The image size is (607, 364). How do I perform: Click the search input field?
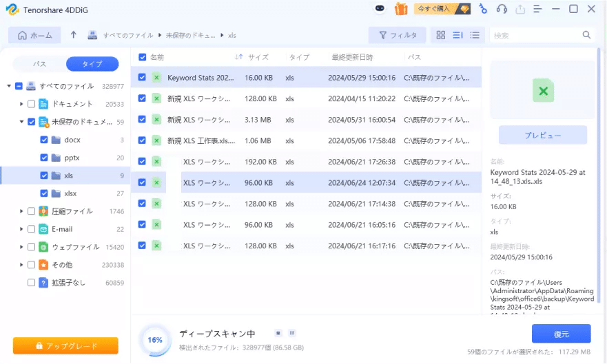(x=536, y=35)
